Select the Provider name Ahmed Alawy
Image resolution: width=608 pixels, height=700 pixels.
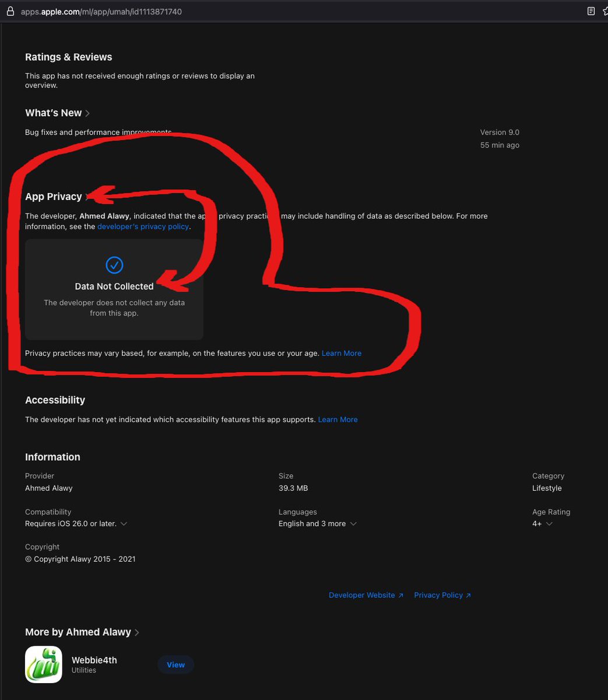(x=49, y=488)
